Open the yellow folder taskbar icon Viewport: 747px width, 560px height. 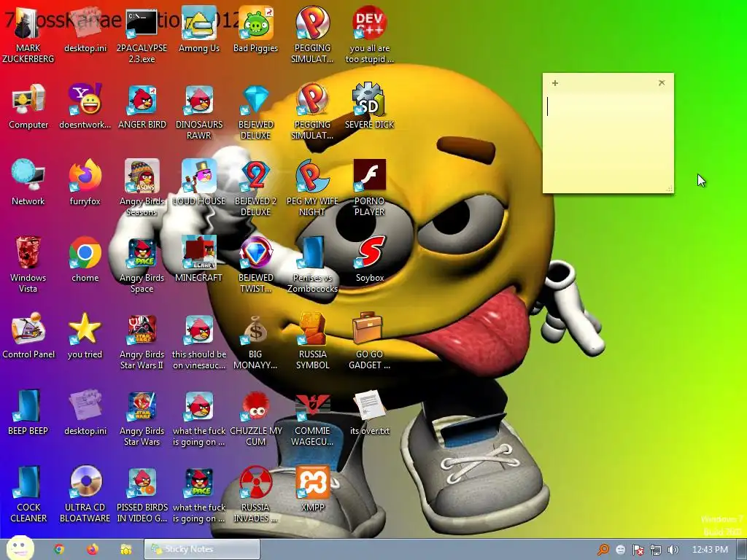tap(126, 550)
